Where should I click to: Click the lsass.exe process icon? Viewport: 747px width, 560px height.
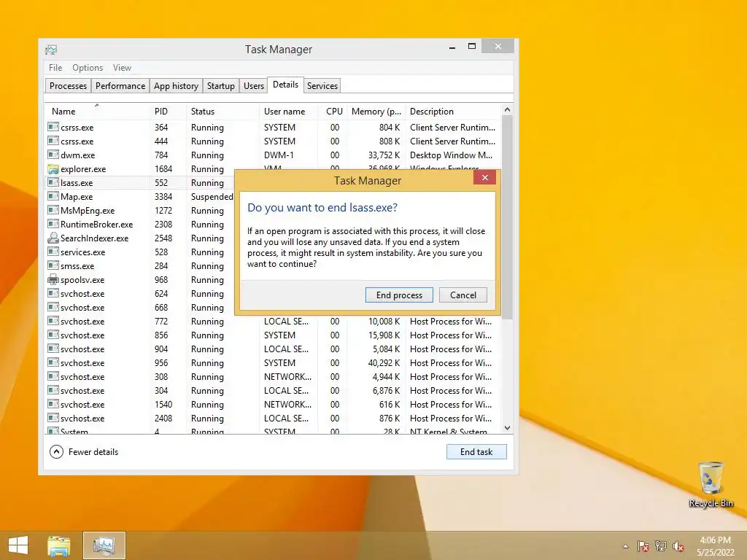tap(53, 182)
